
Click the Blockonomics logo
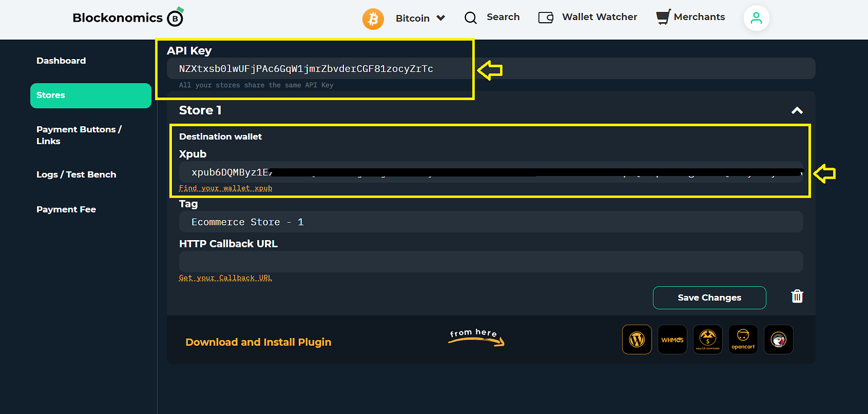coord(128,17)
